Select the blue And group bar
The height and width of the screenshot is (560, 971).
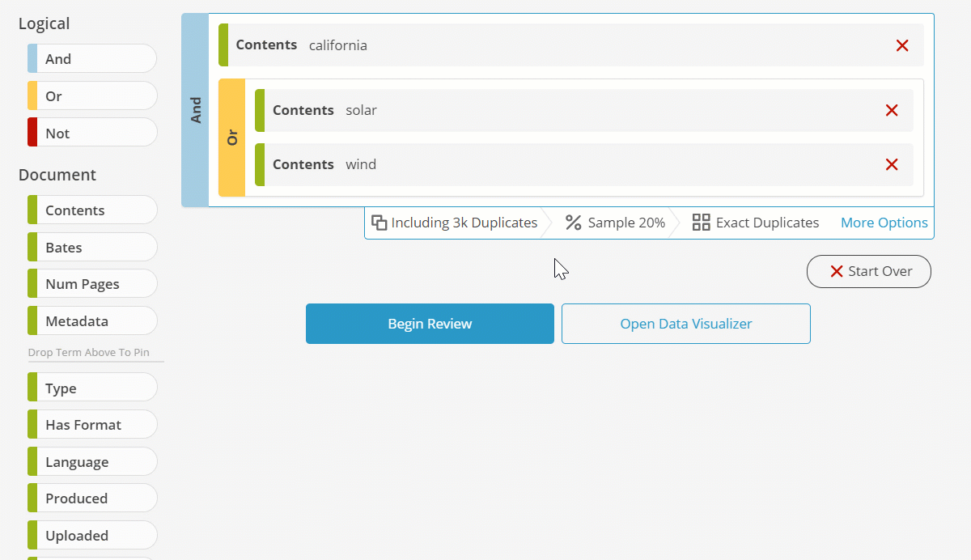(x=195, y=110)
